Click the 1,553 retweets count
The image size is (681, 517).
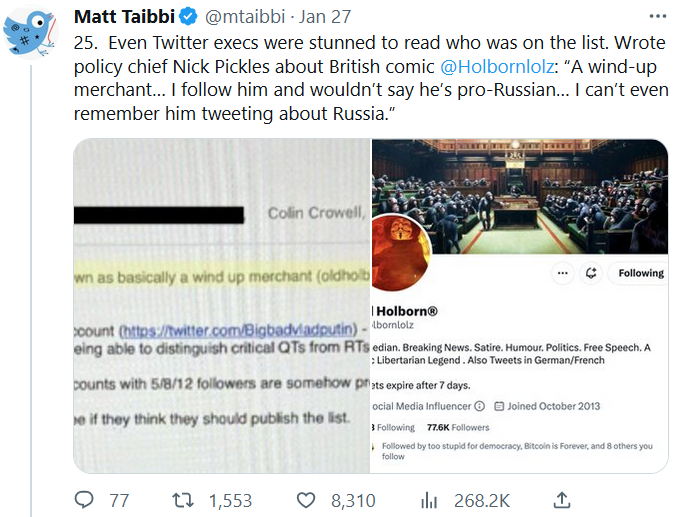pyautogui.click(x=232, y=499)
